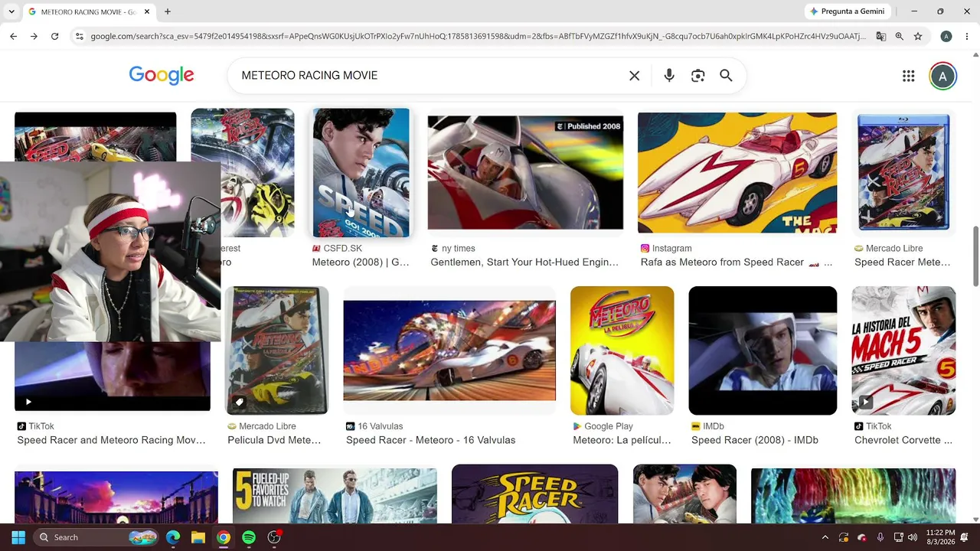The image size is (980, 551).
Task: Click the browser forward arrow
Action: tap(34, 36)
